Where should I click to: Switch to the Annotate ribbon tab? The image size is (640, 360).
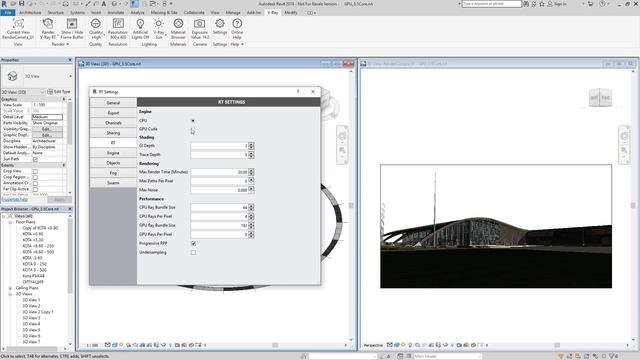(x=116, y=13)
